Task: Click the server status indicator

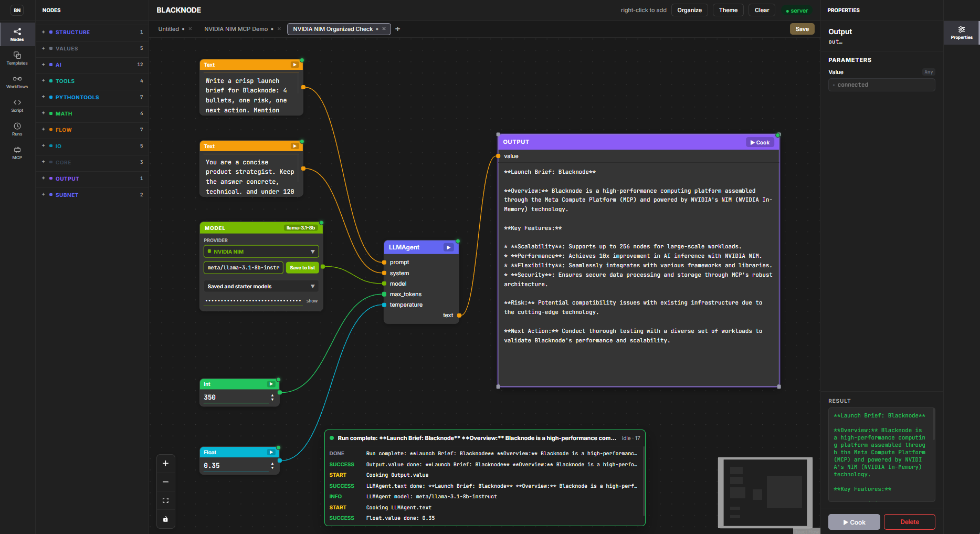Action: pyautogui.click(x=797, y=11)
